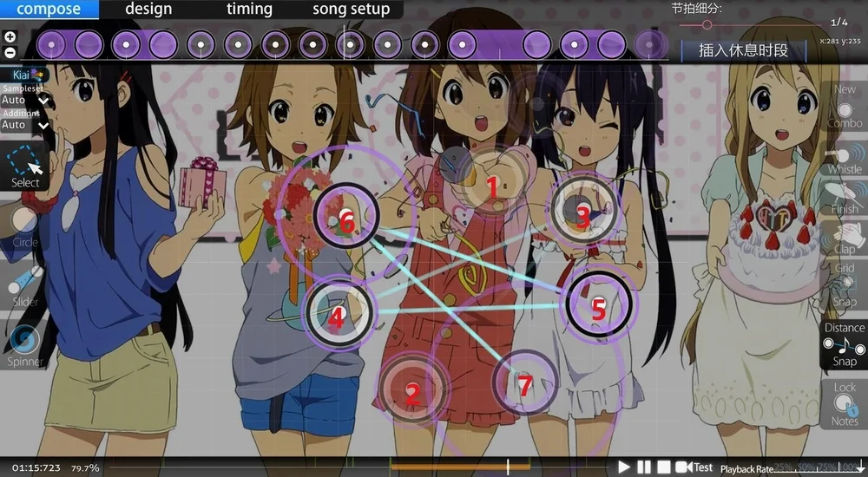Select hit circle 5 in the playfield
The image size is (868, 477).
click(598, 304)
